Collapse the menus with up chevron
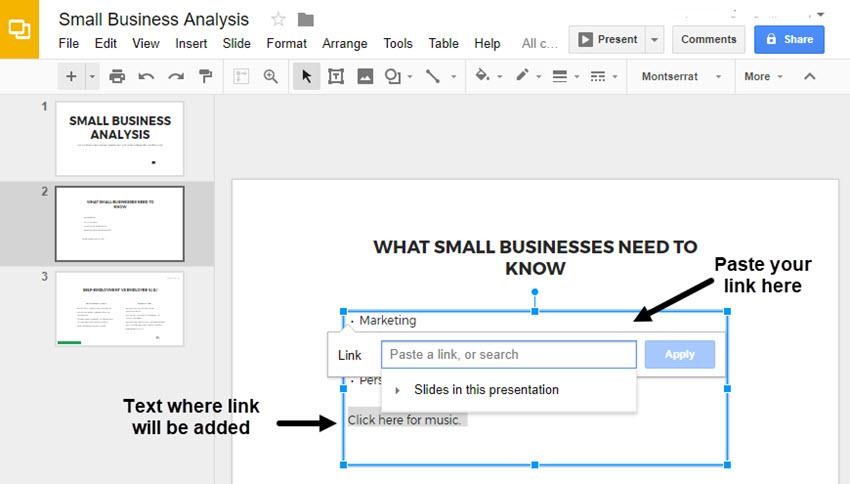 pyautogui.click(x=809, y=76)
